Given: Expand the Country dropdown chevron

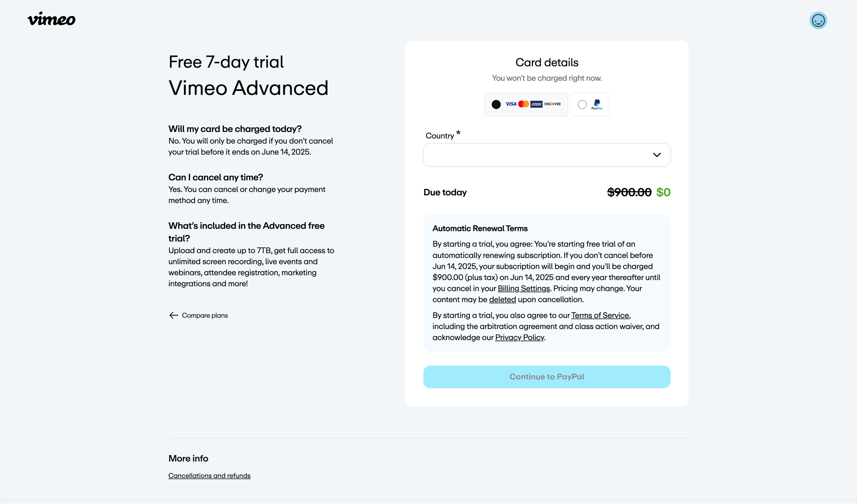Looking at the screenshot, I should click(657, 155).
